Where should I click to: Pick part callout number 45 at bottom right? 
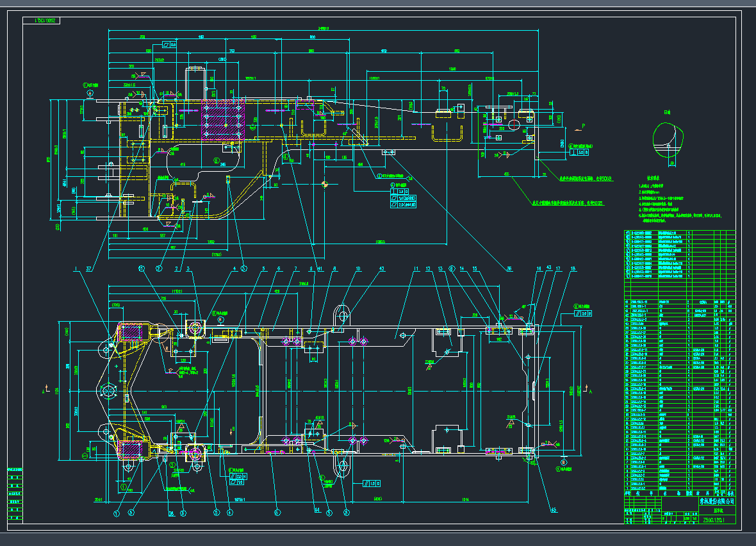click(x=554, y=511)
